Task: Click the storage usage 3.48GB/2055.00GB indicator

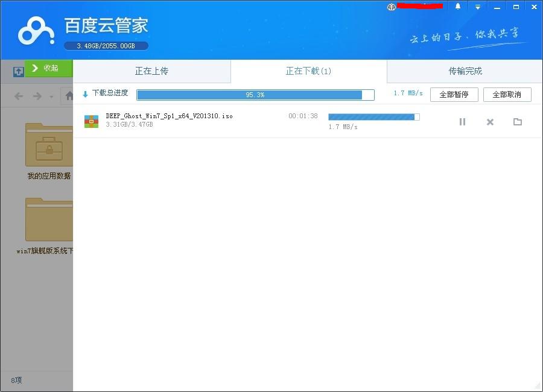Action: (x=106, y=46)
